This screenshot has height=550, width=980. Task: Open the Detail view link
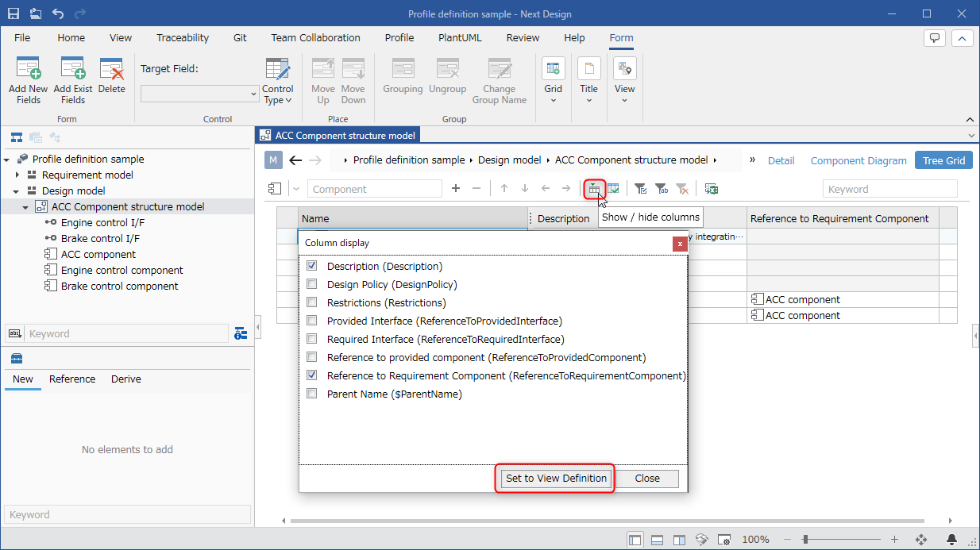[x=781, y=160]
